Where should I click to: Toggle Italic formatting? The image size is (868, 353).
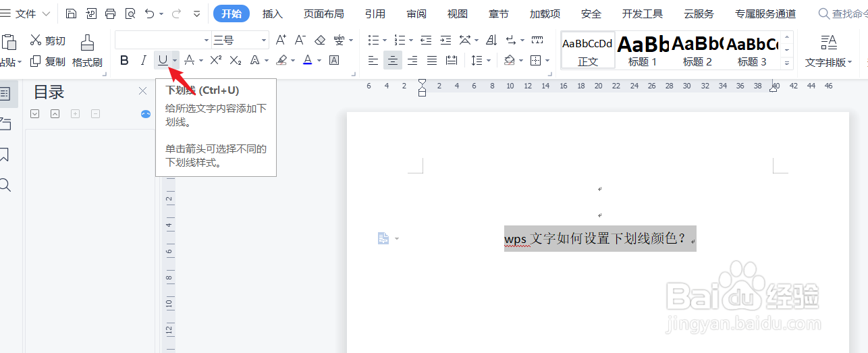point(143,60)
